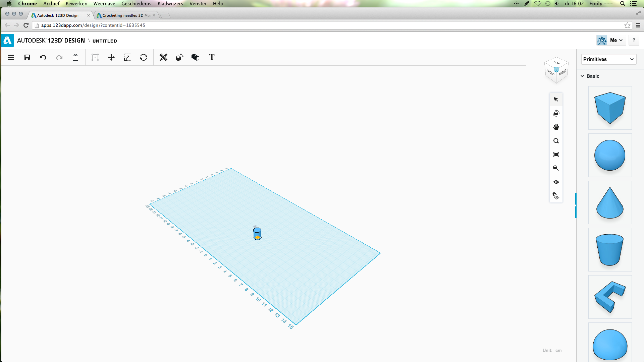Select the cylinder primitive thumbnail
The height and width of the screenshot is (362, 644).
click(x=610, y=250)
